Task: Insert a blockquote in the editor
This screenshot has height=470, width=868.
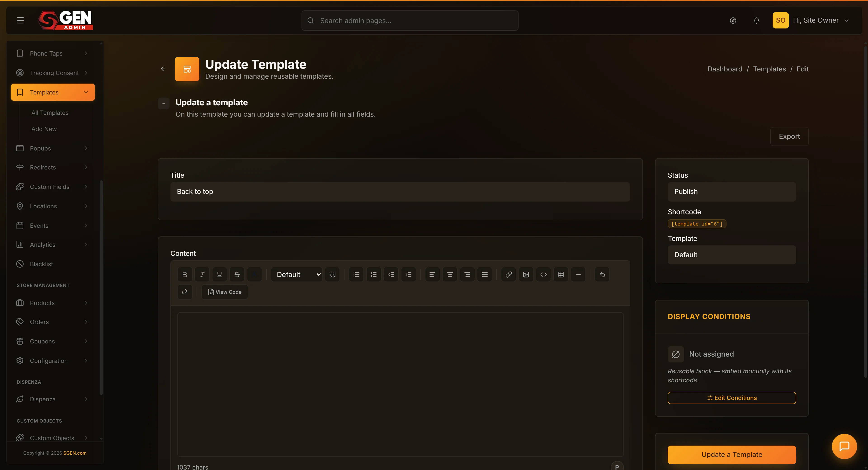Action: point(333,275)
